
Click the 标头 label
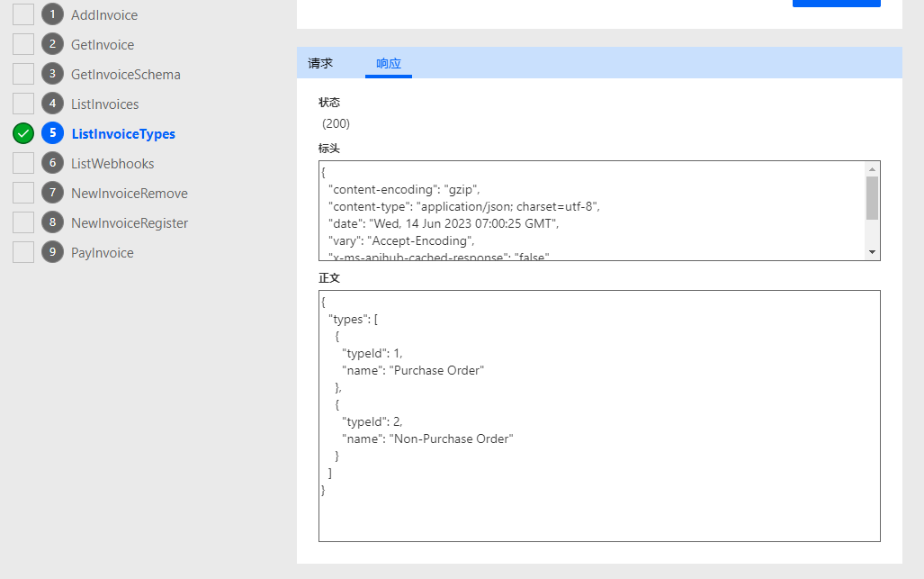click(x=329, y=149)
